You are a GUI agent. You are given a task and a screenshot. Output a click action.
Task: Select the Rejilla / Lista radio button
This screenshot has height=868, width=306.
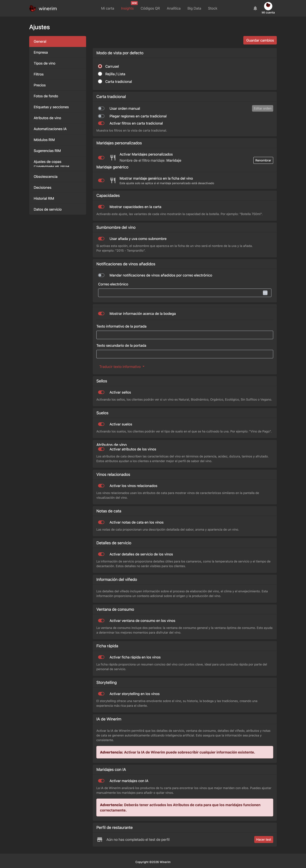pos(100,74)
